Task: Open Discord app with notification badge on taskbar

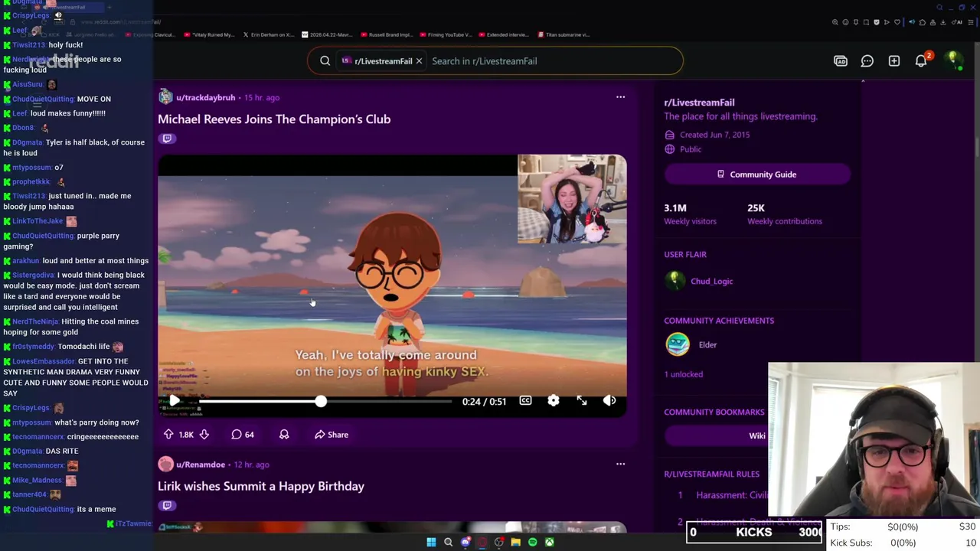Action: 465,543
